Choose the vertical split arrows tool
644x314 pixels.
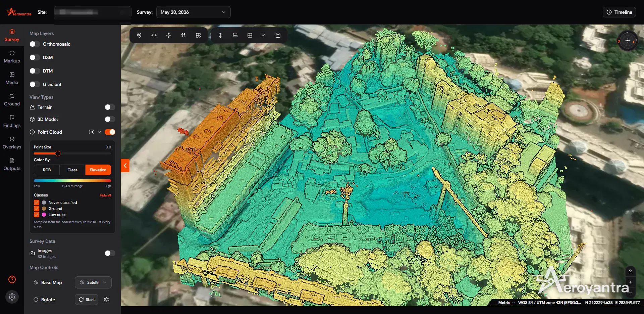[169, 35]
